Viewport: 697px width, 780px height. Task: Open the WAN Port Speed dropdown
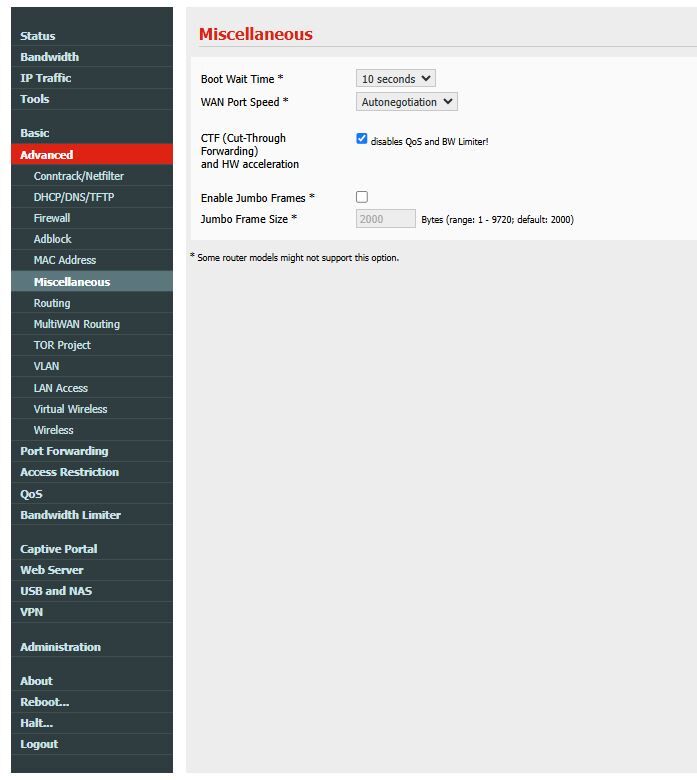pyautogui.click(x=406, y=101)
